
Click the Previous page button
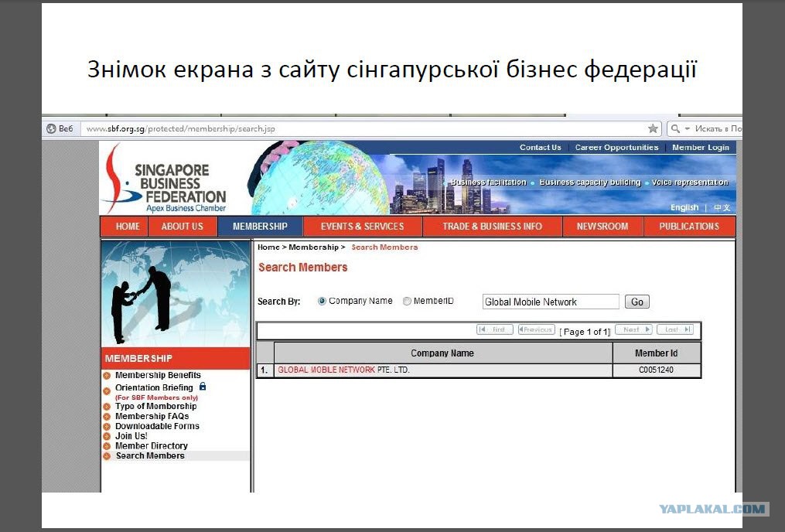[536, 329]
